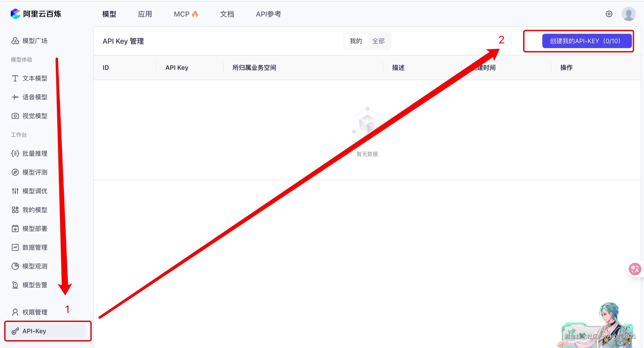Open the MCP top navigation tab

pyautogui.click(x=185, y=14)
